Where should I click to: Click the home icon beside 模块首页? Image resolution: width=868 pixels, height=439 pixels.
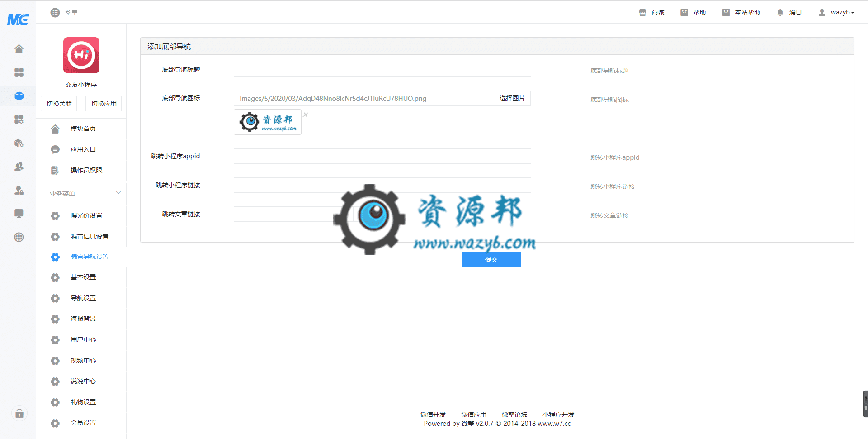tap(55, 129)
